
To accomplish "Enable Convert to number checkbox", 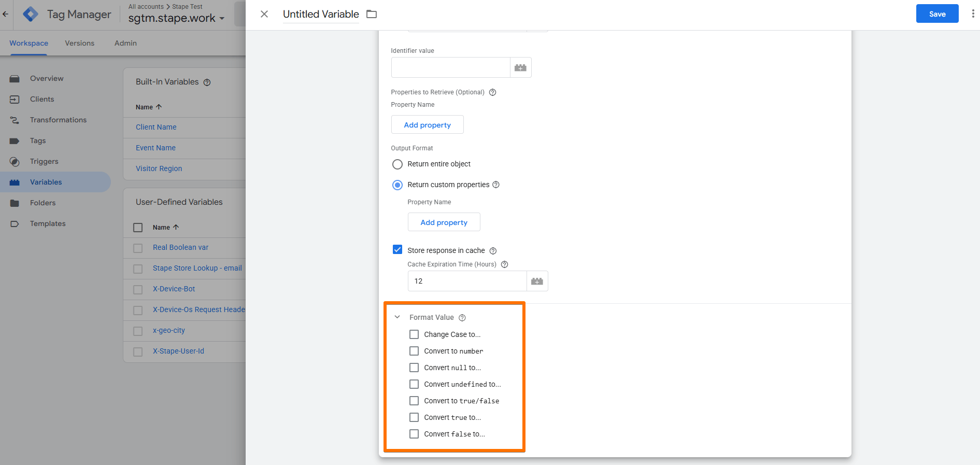I will point(414,351).
